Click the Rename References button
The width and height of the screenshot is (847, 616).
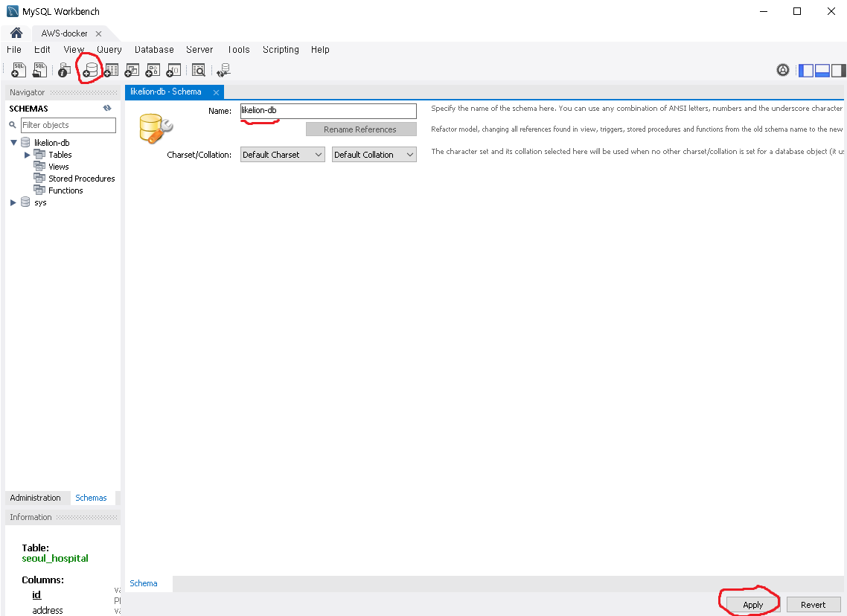click(361, 129)
